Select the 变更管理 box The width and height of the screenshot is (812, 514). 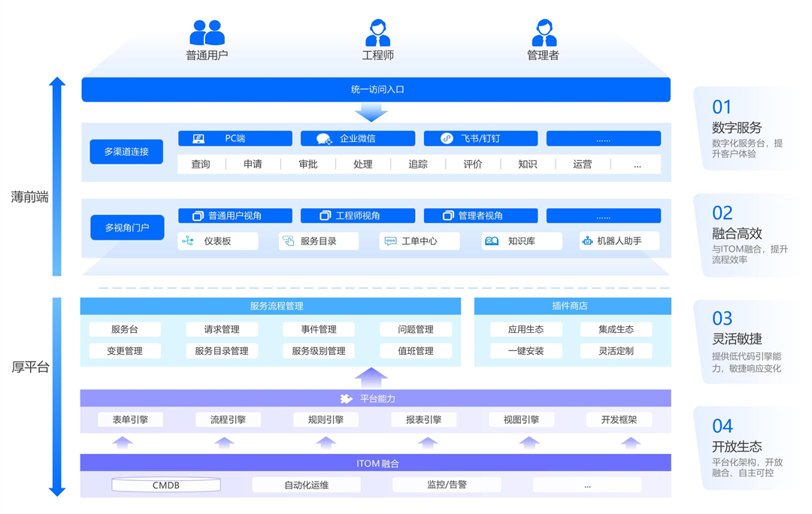point(125,351)
